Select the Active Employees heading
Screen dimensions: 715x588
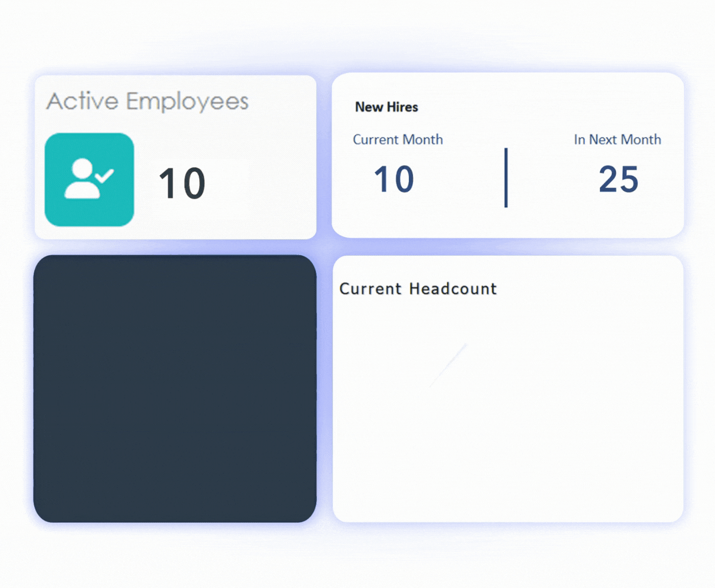148,102
